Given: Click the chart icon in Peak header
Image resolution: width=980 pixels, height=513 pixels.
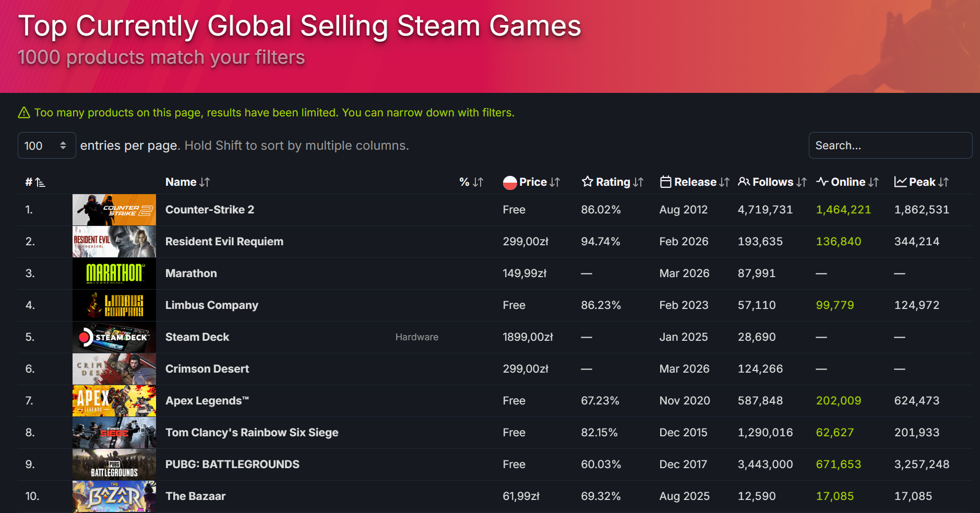Looking at the screenshot, I should click(x=900, y=182).
